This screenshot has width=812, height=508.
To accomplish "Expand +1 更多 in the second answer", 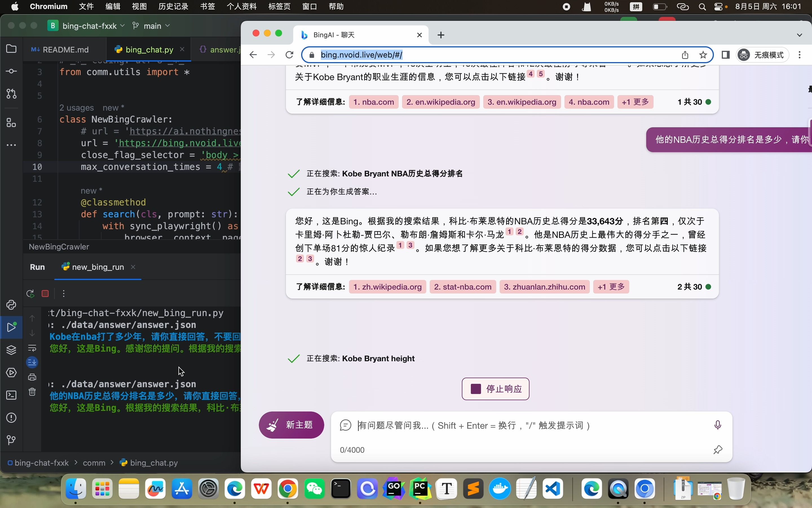I will point(611,287).
